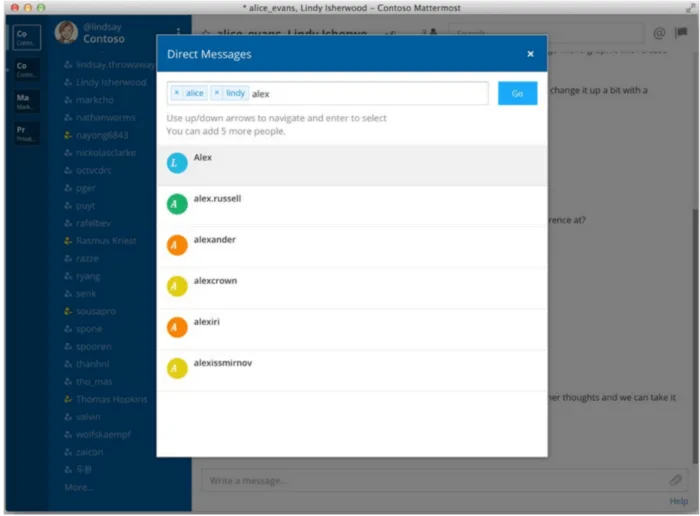Open wolfskaempf direct message
Screen dimensions: 700x516
[98, 435]
